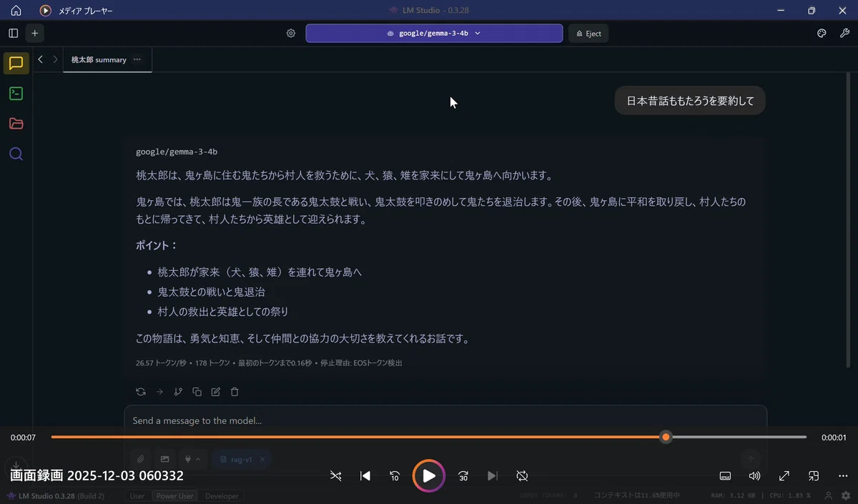Switch to mini player view
858x504 pixels.
(814, 475)
